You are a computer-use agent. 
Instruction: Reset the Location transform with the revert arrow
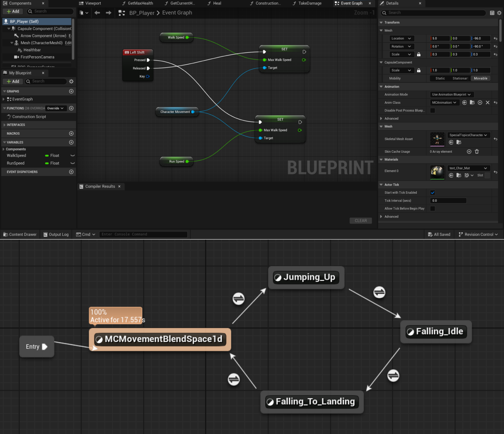coord(496,38)
